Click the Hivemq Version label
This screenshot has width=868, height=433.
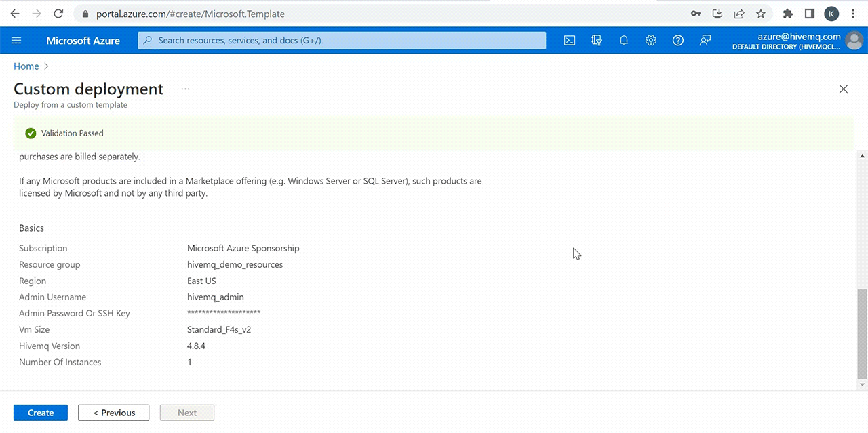click(x=50, y=346)
